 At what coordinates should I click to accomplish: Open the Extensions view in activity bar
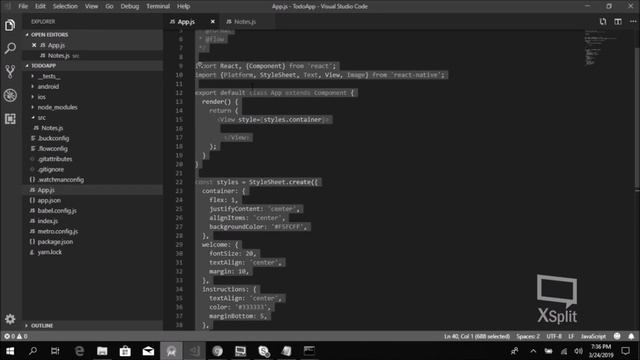click(10, 119)
